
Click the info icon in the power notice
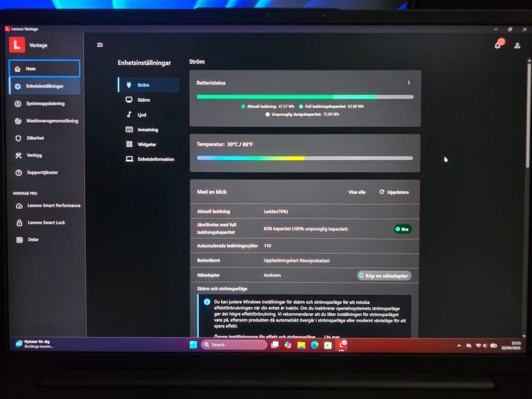click(x=207, y=302)
